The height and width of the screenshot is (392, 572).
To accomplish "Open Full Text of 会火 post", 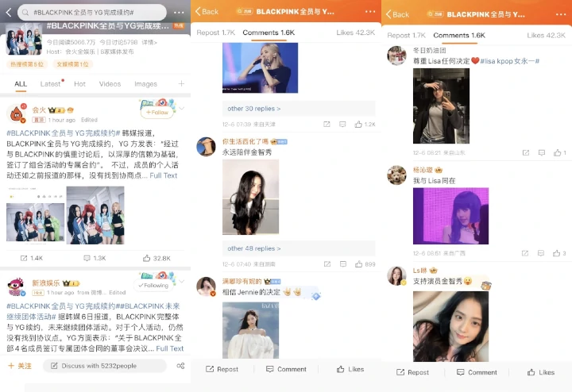I will (x=163, y=175).
